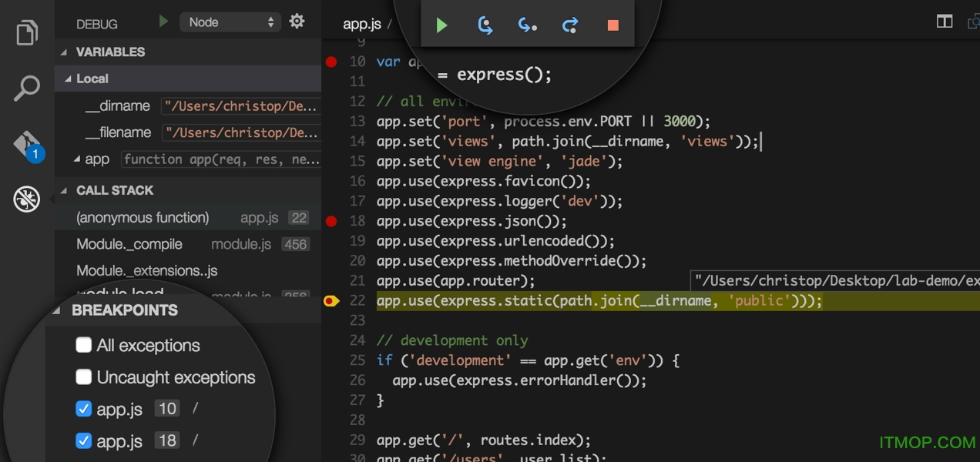Open the Node debug configuration dropdown
The width and height of the screenshot is (980, 462).
(x=229, y=22)
